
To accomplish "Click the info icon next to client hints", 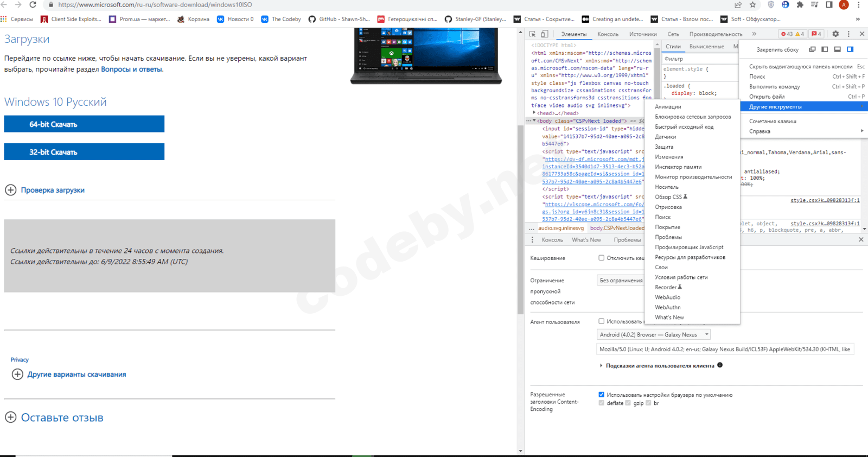I will [720, 365].
